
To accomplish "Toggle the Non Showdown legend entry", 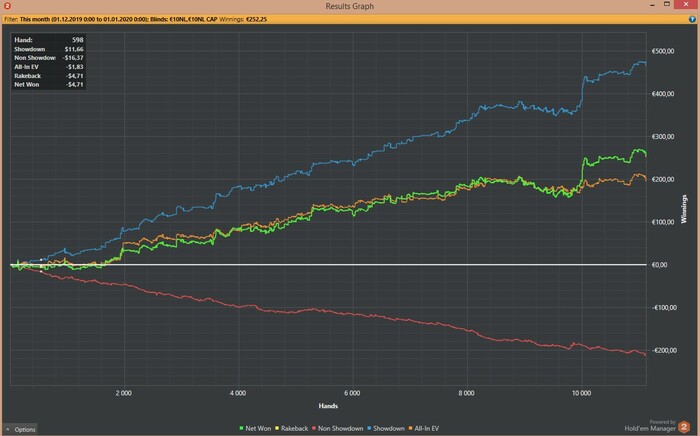I will click(x=338, y=428).
